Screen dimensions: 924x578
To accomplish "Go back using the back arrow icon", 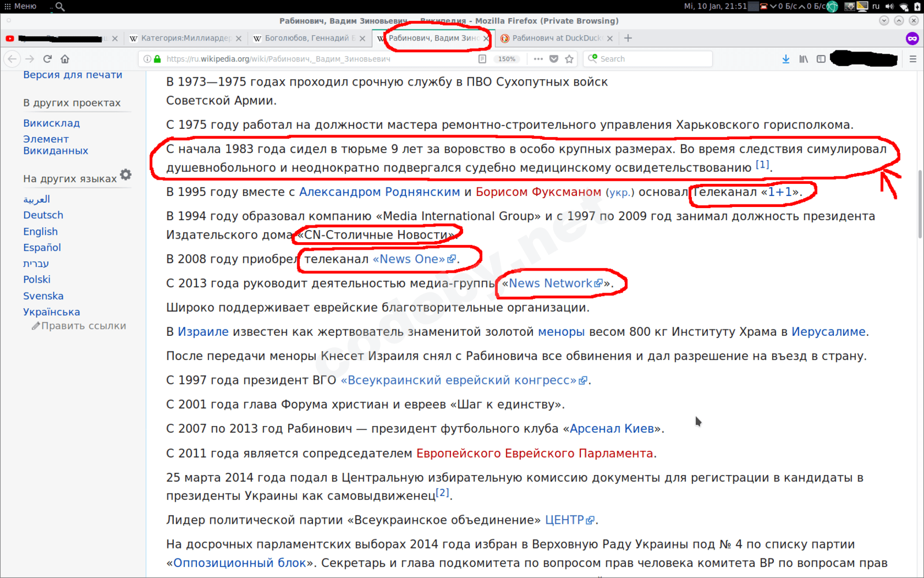I will click(x=12, y=58).
